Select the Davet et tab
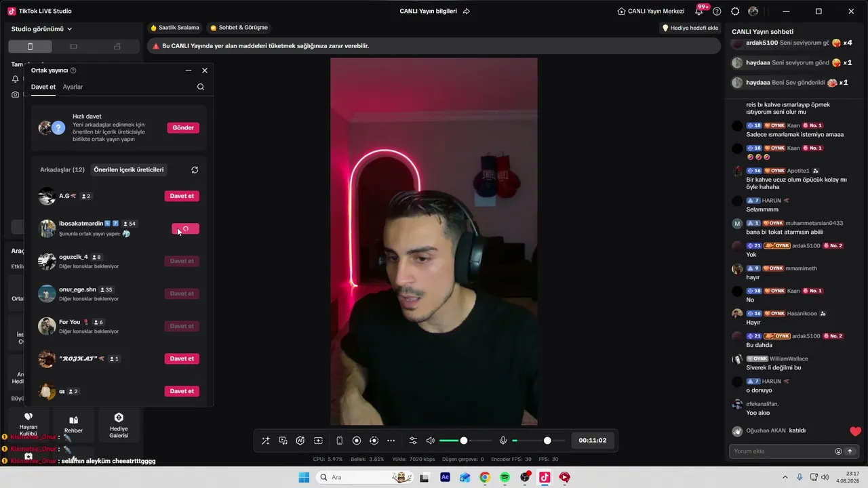The width and height of the screenshot is (868, 488). point(43,87)
